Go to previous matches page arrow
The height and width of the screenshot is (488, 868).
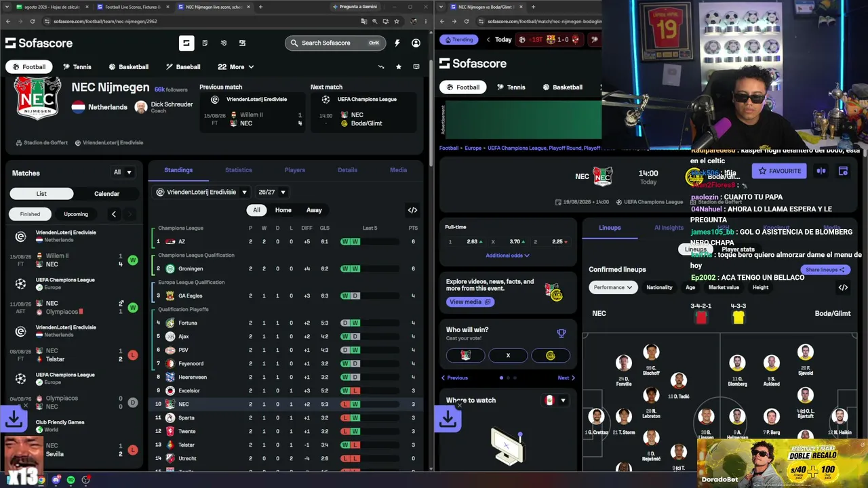coord(113,214)
